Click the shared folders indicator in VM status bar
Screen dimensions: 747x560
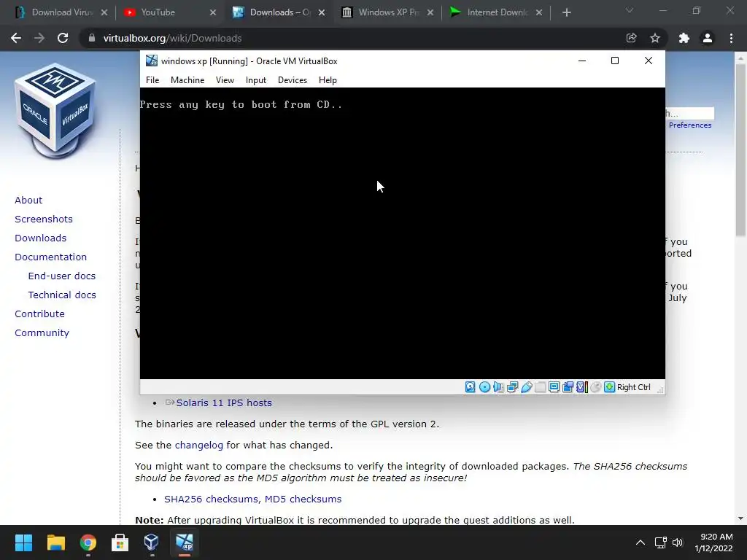541,387
